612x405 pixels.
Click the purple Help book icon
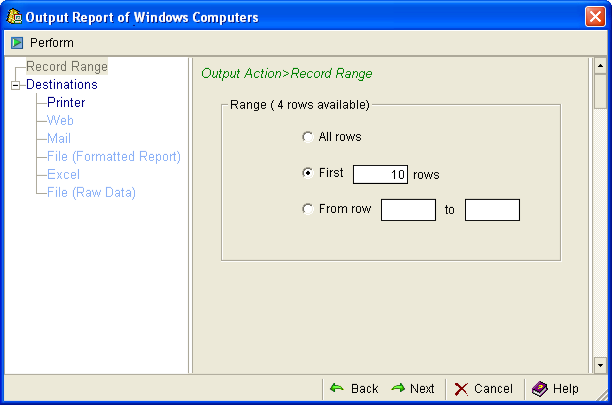pos(540,389)
